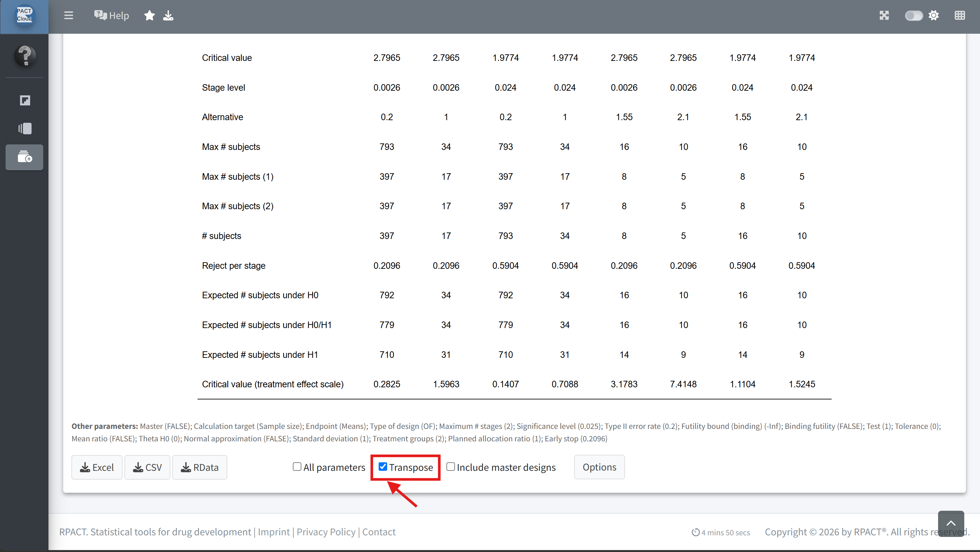Select the 'Stage level' row label
This screenshot has height=552, width=980.
tap(223, 87)
